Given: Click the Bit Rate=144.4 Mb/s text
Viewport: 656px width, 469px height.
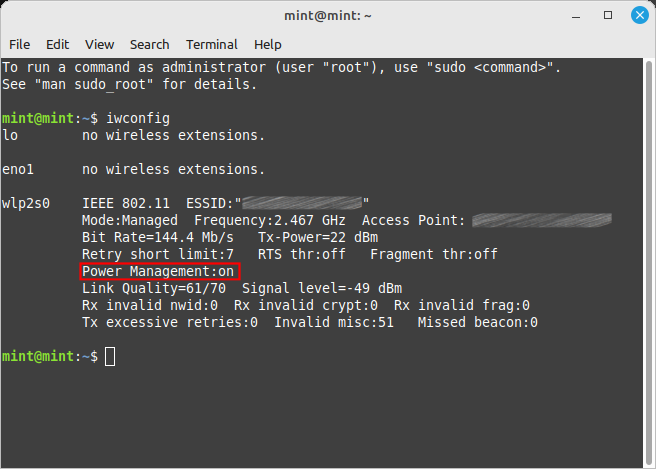Looking at the screenshot, I should point(157,237).
